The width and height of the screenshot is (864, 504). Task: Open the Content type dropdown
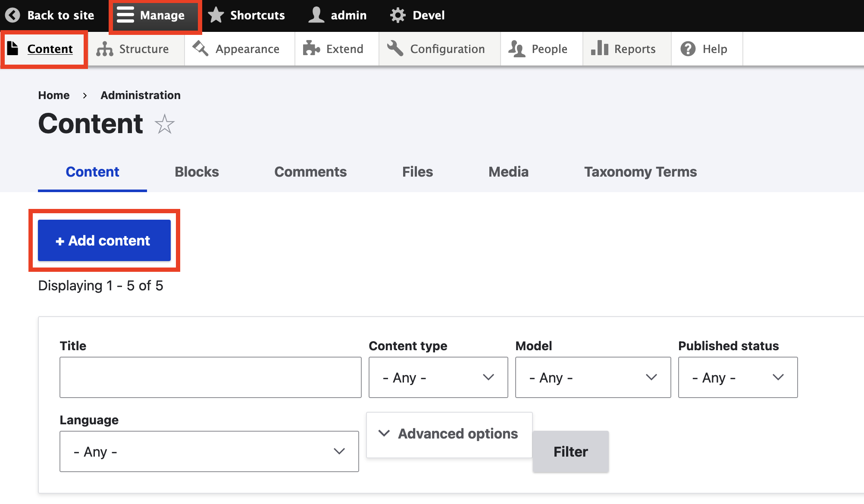click(438, 377)
